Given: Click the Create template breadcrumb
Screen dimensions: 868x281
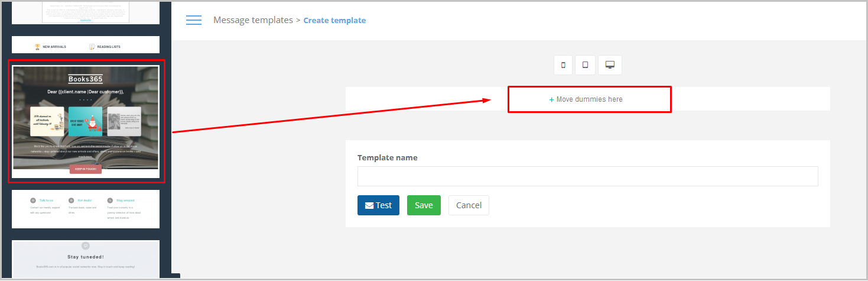Looking at the screenshot, I should (334, 20).
